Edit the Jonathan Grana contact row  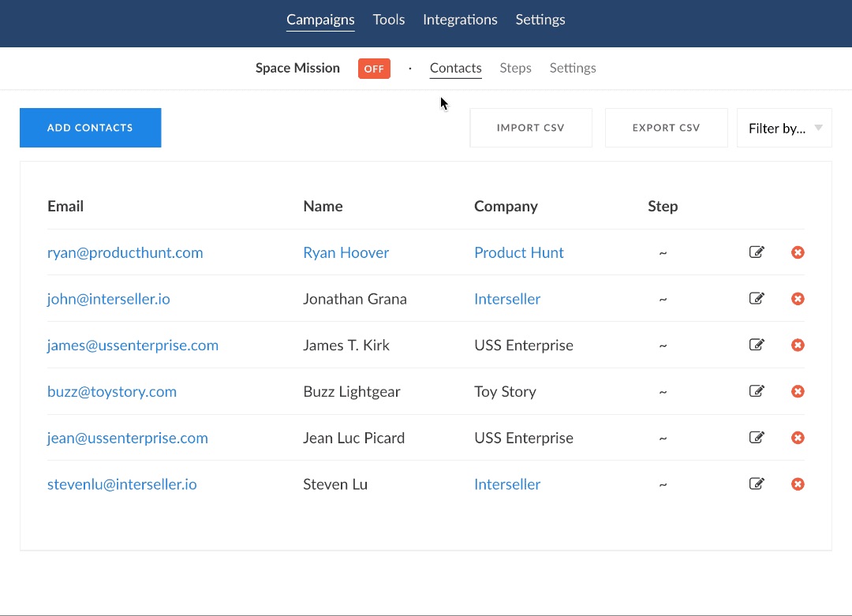click(x=757, y=299)
